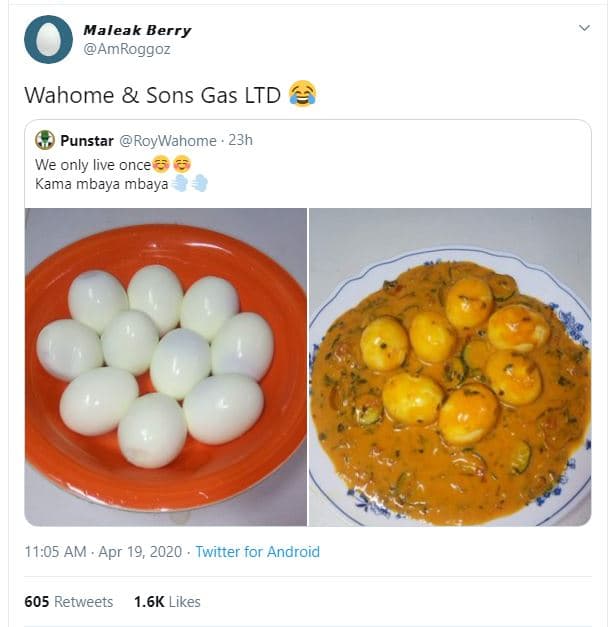Viewport: 612px width, 627px height.
Task: Open the boiled eggs photo
Action: tap(166, 366)
